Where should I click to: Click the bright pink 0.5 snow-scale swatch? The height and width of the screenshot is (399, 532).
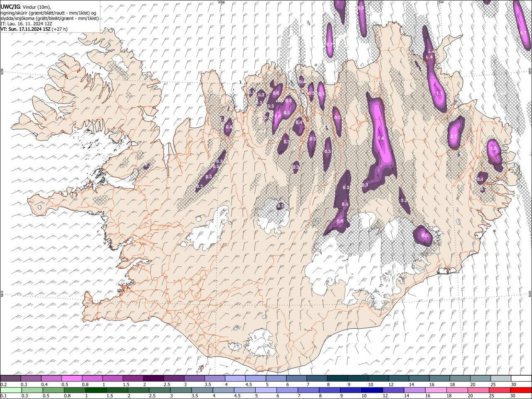[72, 378]
